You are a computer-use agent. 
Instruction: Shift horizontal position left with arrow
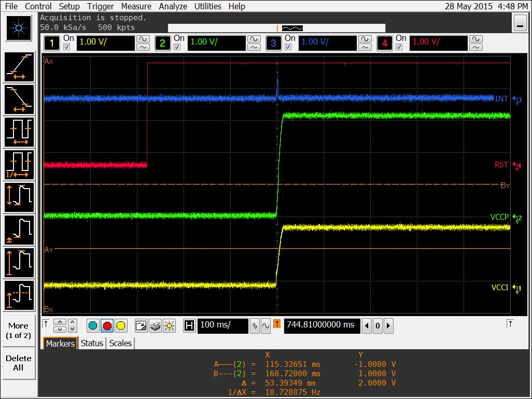click(x=367, y=326)
